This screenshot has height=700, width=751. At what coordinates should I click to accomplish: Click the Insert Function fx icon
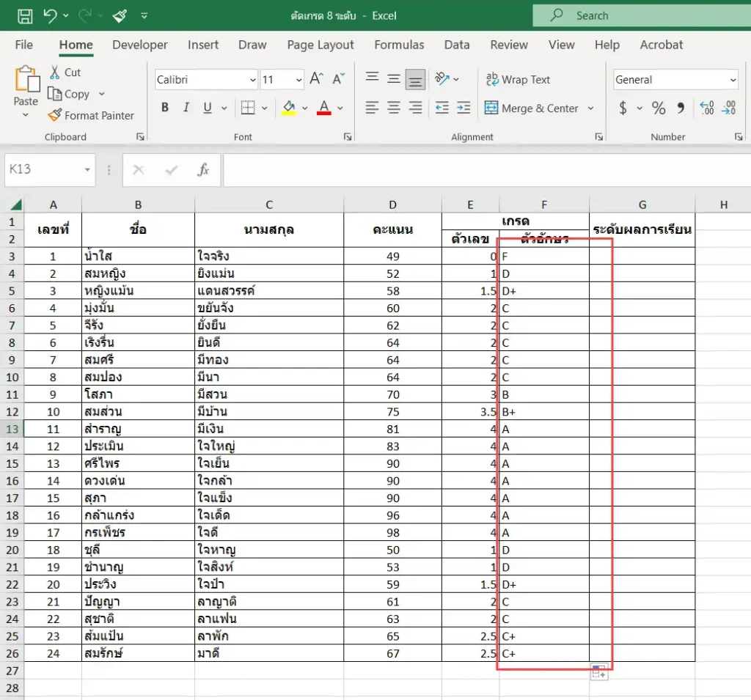[x=203, y=169]
